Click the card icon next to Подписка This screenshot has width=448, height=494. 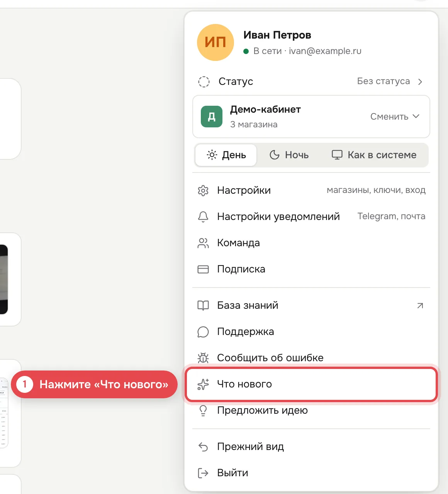(203, 269)
